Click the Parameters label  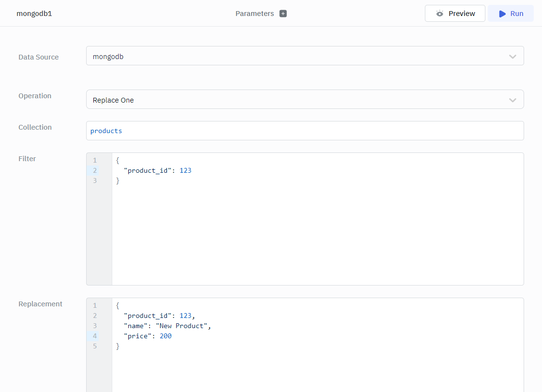click(255, 14)
